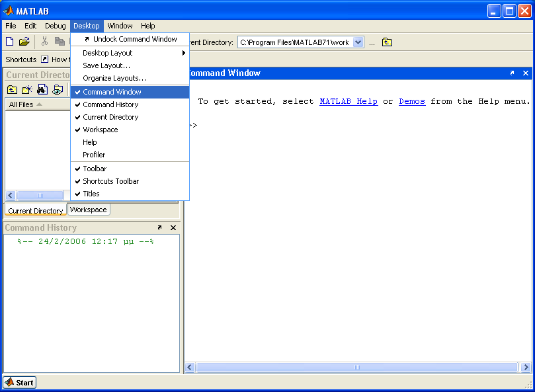Uncheck Command History in Desktop menu
Image resolution: width=535 pixels, height=392 pixels.
(x=130, y=104)
